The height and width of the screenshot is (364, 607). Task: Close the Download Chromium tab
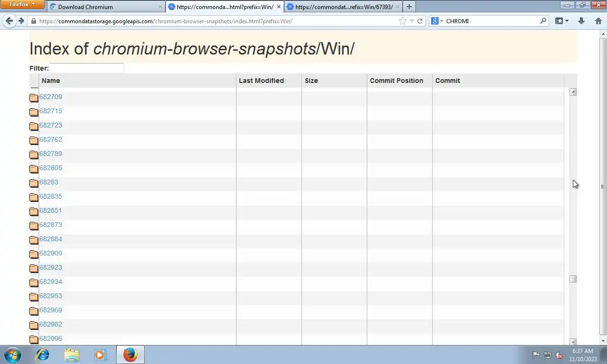[x=160, y=7]
